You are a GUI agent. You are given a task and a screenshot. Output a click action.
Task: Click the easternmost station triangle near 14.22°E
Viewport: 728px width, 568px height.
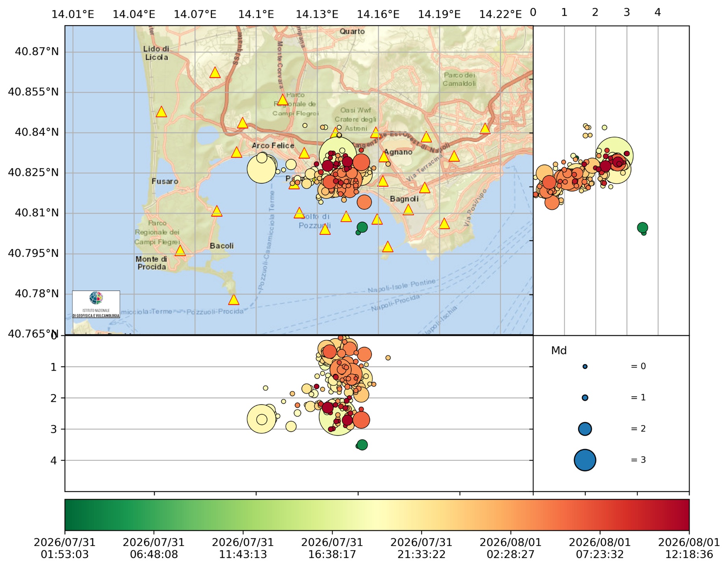(x=485, y=128)
